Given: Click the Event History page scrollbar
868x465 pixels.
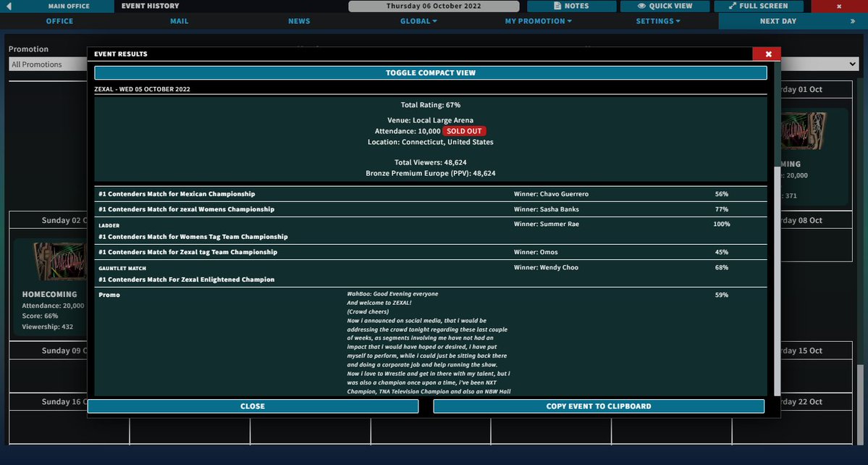Looking at the screenshot, I should pos(860,404).
